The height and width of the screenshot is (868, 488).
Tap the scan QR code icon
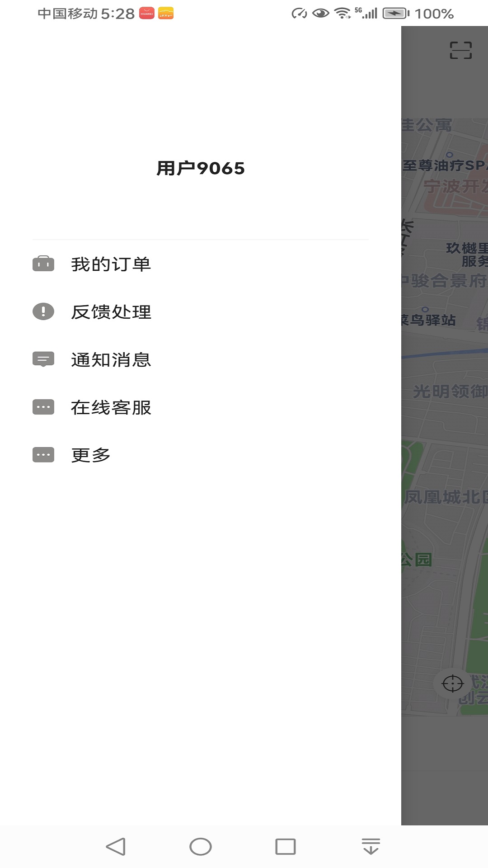click(x=461, y=50)
